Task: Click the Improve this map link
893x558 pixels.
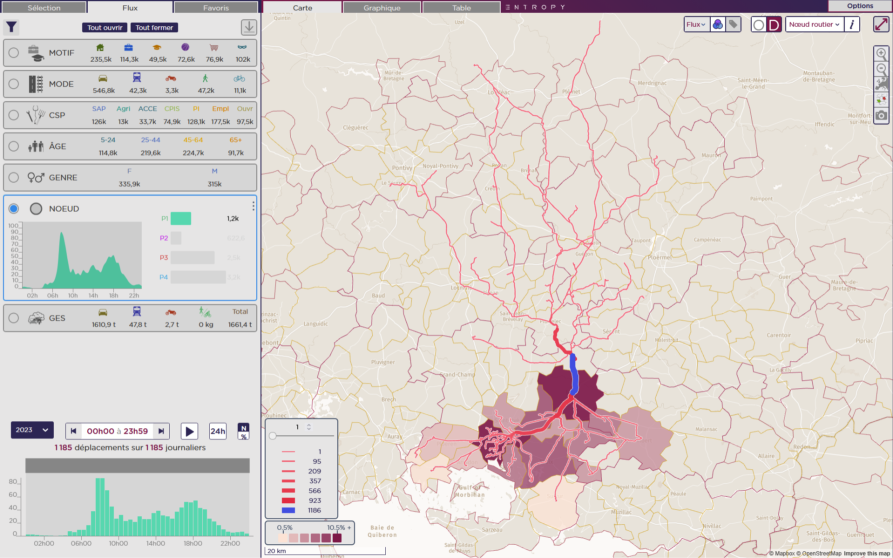Action: (x=867, y=553)
